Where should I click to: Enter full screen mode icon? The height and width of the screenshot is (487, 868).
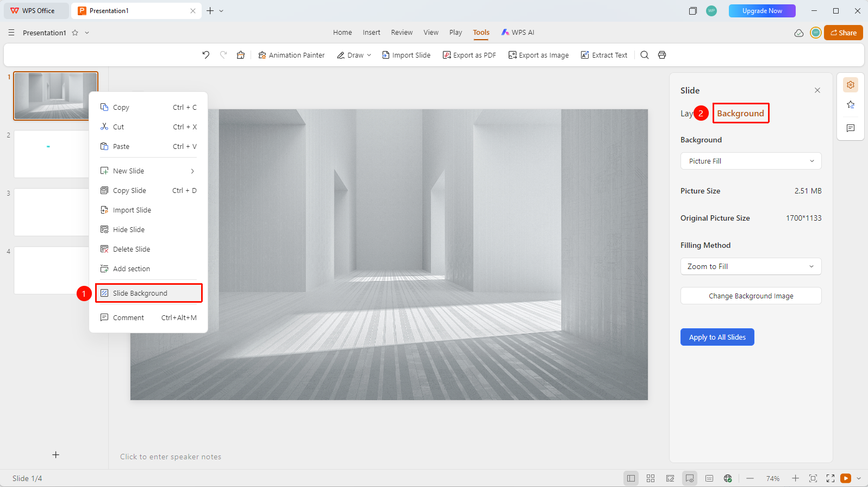pos(830,478)
